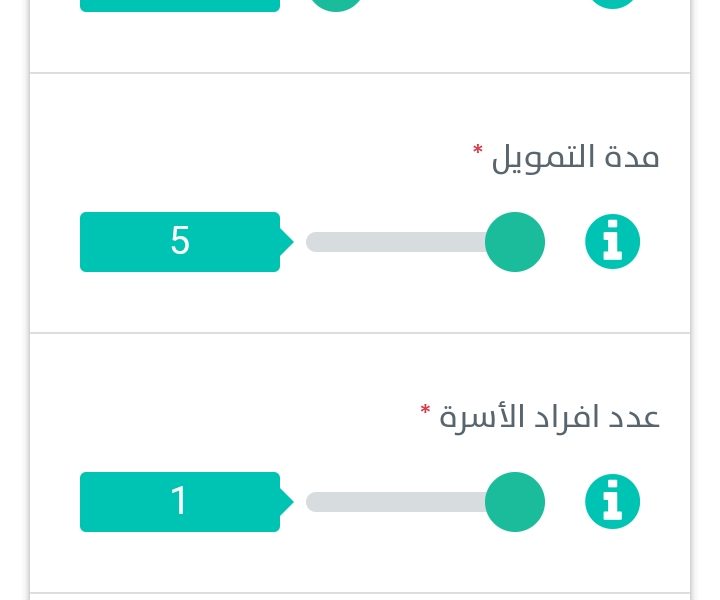Click the عدد افراد الأسرة slider handle
This screenshot has height=600, width=720.
coord(515,502)
